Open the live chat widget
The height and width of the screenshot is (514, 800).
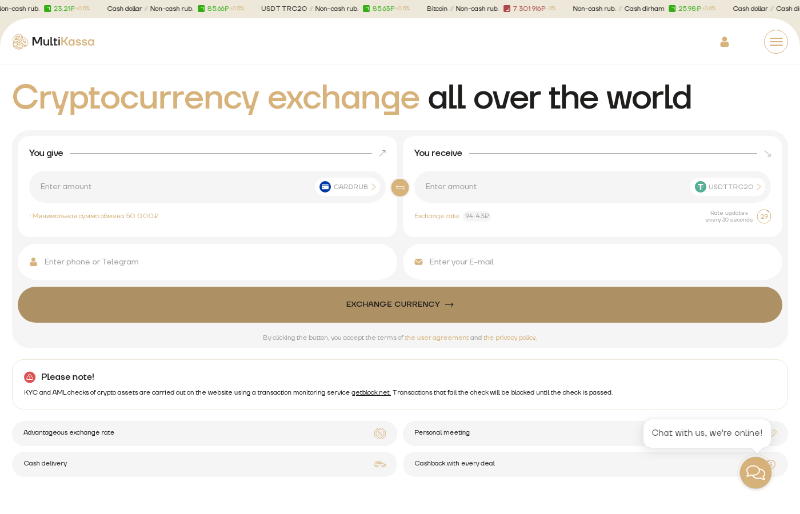pyautogui.click(x=755, y=472)
